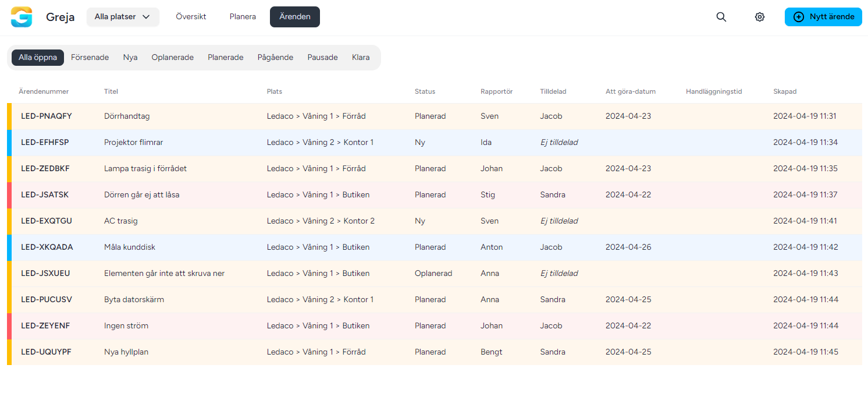Sort by the Att göra-datum column header

630,91
